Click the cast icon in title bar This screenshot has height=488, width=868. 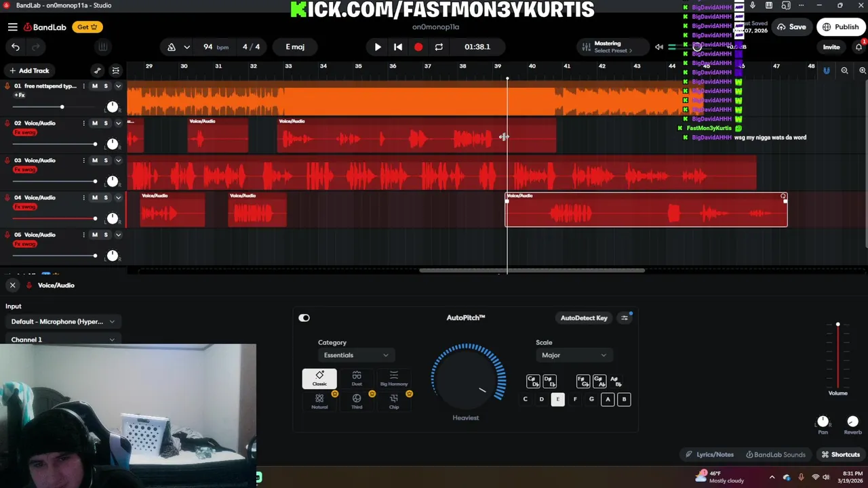pos(786,5)
